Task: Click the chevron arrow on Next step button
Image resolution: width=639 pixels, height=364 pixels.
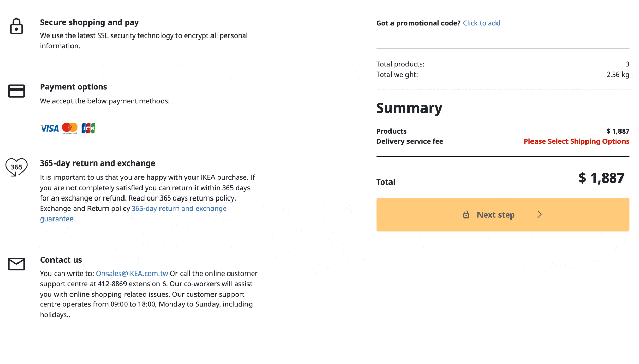Action: (x=539, y=215)
